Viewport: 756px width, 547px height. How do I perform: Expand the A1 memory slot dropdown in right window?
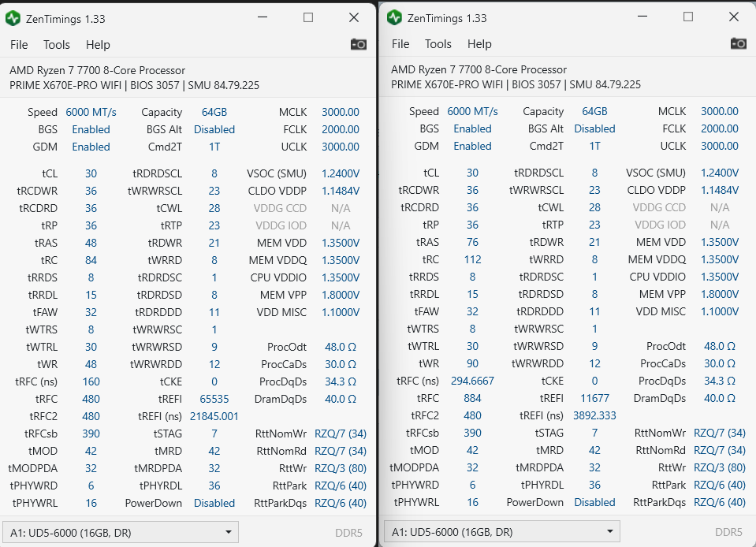click(501, 532)
